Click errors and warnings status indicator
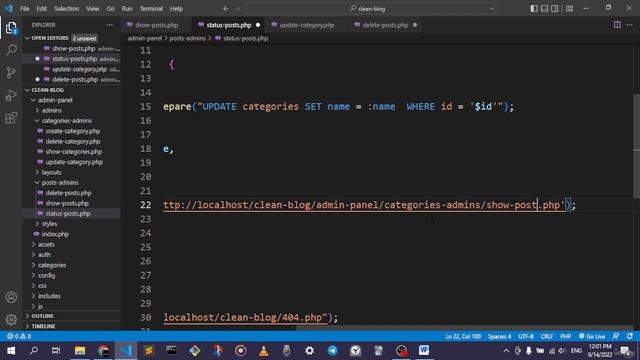The image size is (640, 360). point(19,336)
